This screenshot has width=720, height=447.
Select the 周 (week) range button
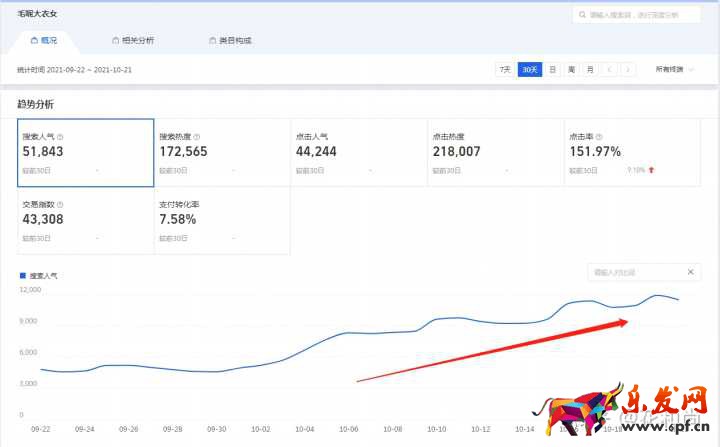(571, 70)
